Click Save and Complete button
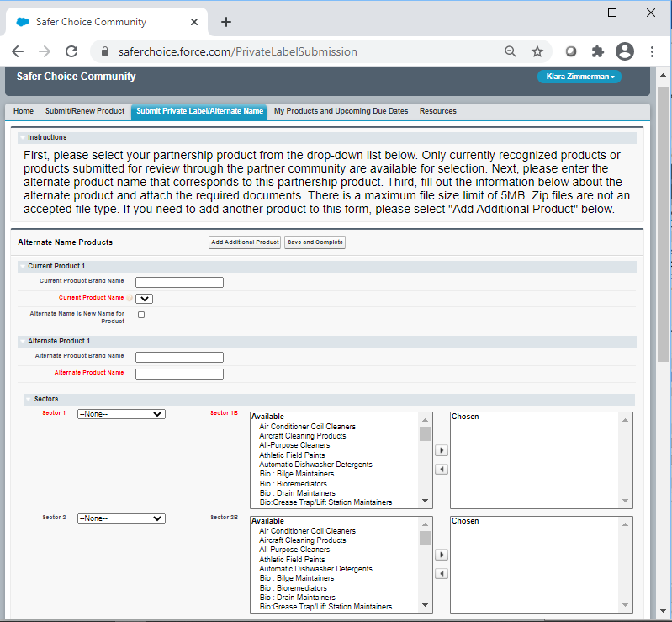The height and width of the screenshot is (622, 672). click(315, 242)
